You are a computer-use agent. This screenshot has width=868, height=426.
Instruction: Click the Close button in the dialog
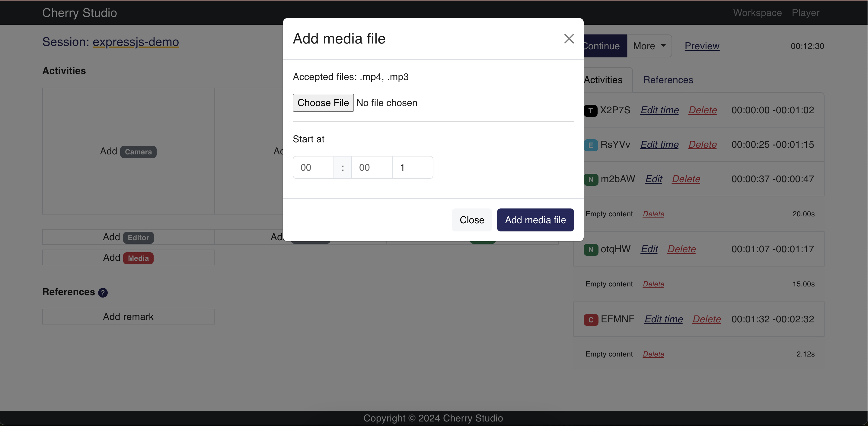tap(472, 220)
